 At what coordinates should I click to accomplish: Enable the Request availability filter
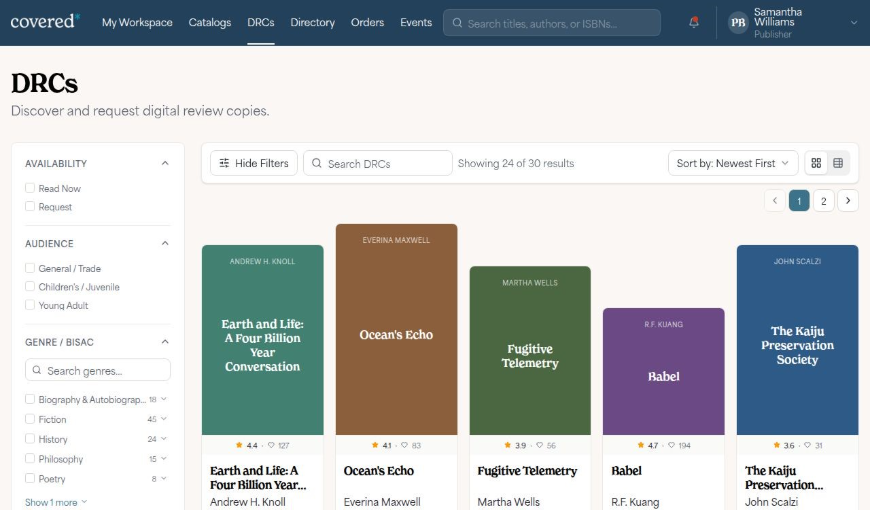coord(30,206)
